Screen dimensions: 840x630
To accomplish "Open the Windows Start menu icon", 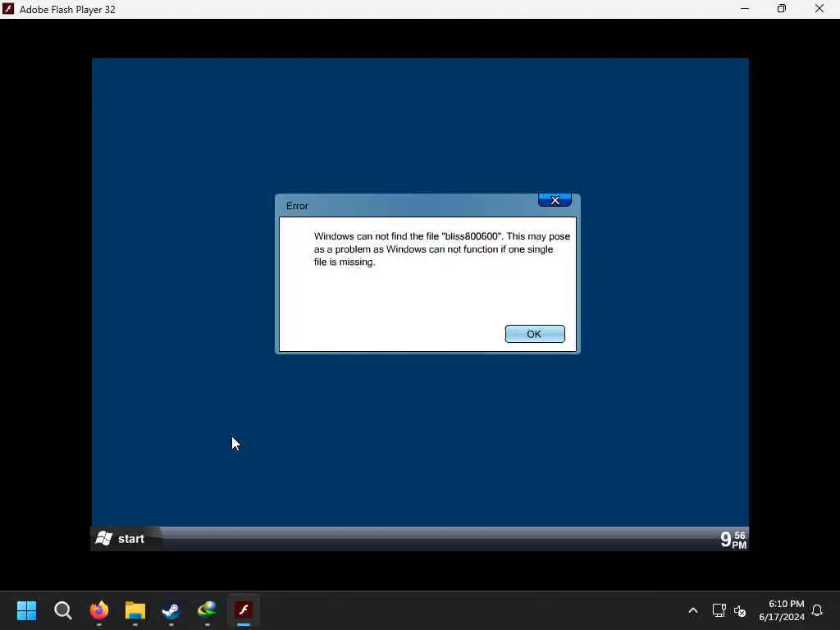I will tap(26, 610).
